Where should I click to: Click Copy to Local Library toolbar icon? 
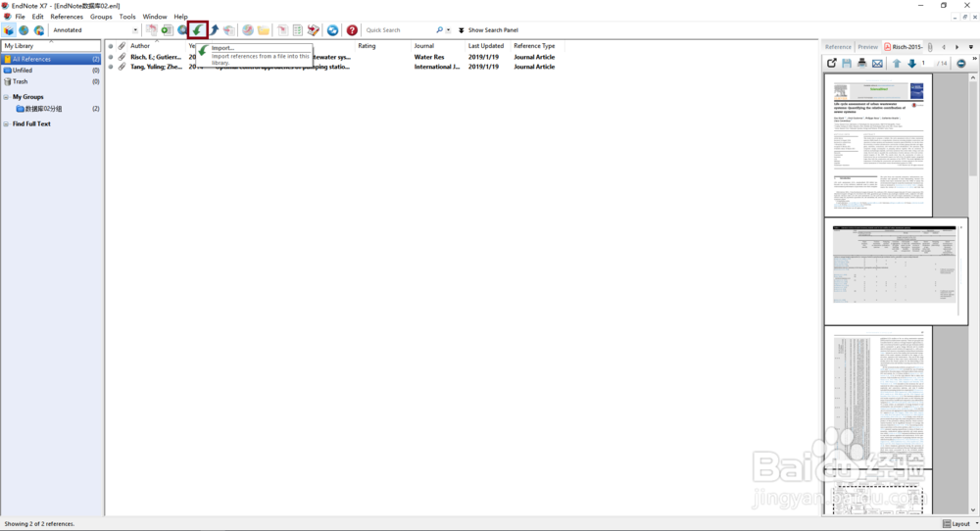pyautogui.click(x=151, y=30)
